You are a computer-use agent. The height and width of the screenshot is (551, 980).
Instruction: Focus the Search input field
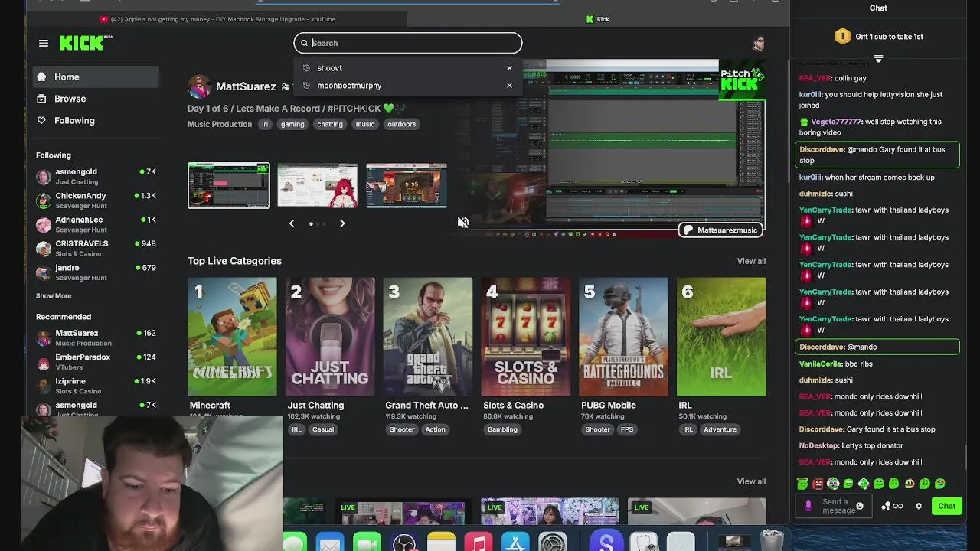point(407,43)
